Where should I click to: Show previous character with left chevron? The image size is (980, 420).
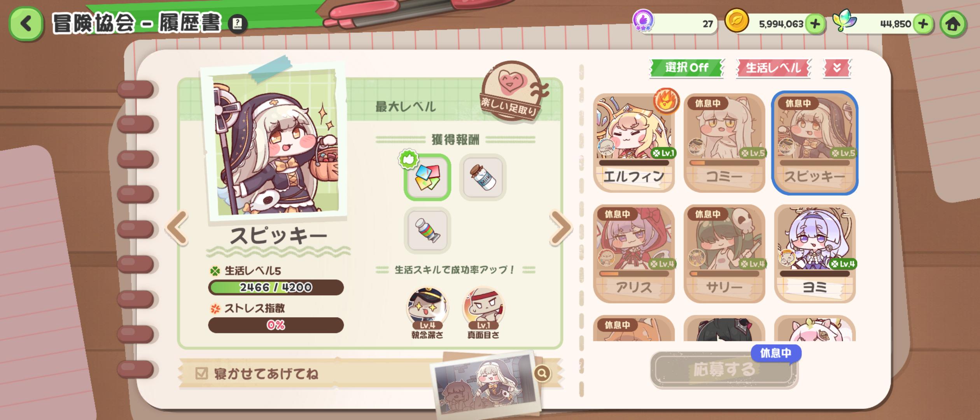pos(177,228)
